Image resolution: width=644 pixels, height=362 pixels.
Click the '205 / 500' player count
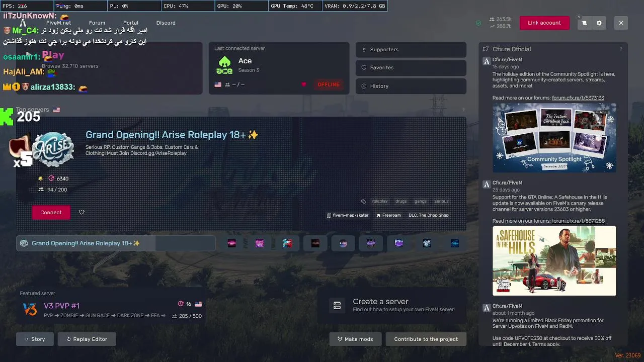coord(187,316)
